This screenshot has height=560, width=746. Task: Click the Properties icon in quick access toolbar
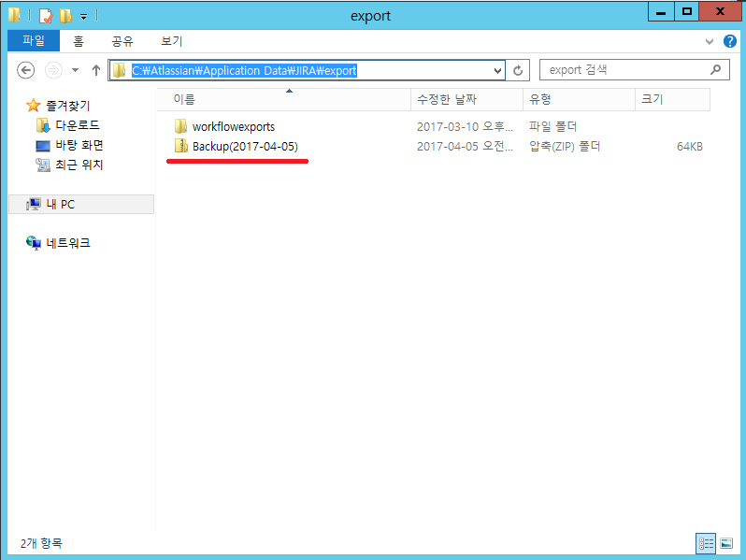pyautogui.click(x=46, y=16)
